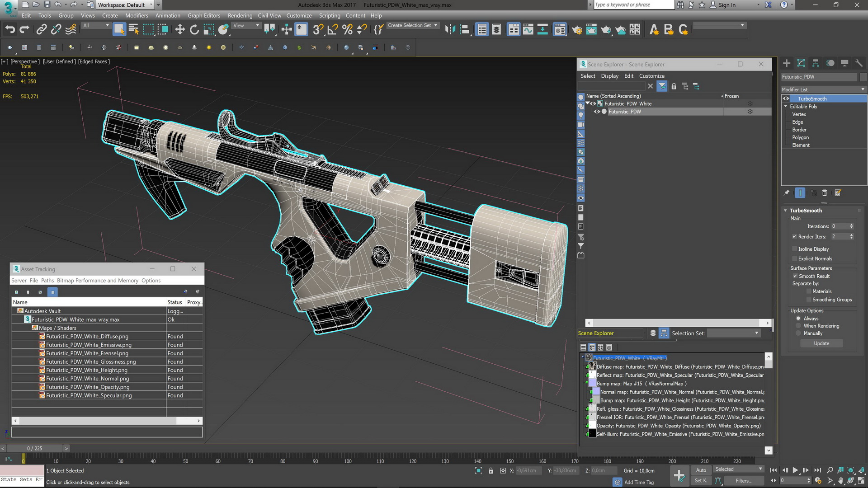Click Sign In link
868x488 pixels.
point(727,5)
